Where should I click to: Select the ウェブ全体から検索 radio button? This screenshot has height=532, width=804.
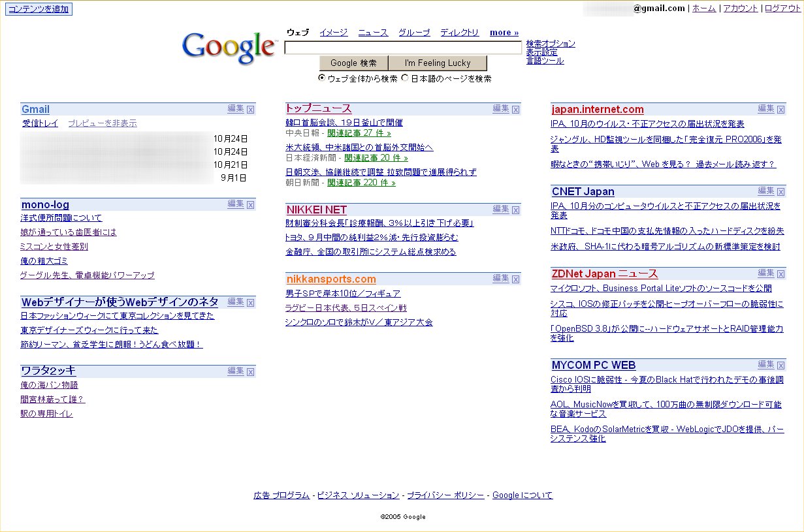click(x=322, y=78)
